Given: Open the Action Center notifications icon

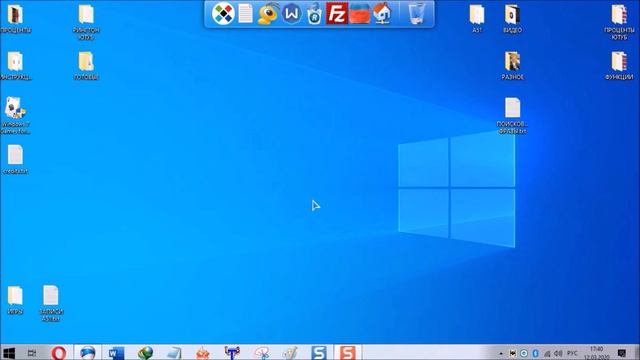Looking at the screenshot, I should (622, 353).
